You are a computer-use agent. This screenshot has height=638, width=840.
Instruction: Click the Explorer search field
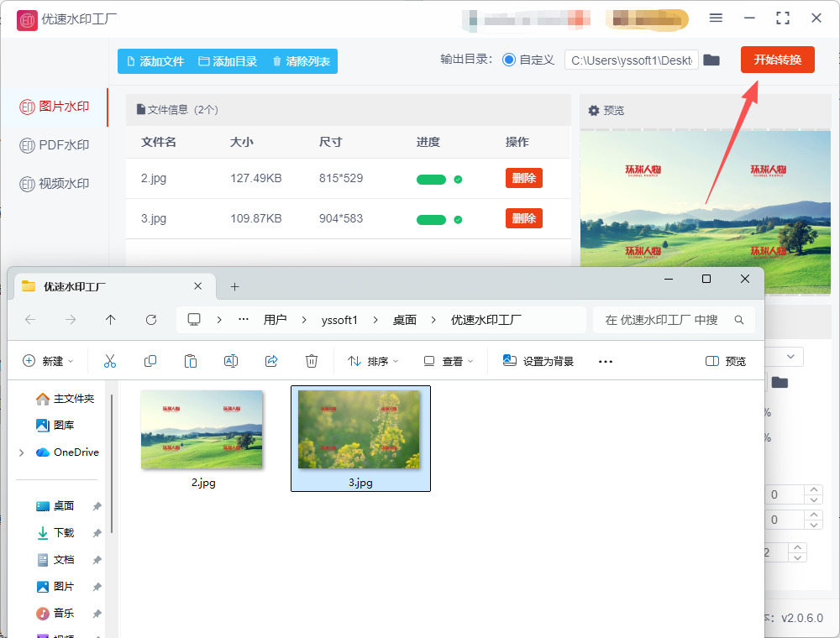pyautogui.click(x=664, y=320)
